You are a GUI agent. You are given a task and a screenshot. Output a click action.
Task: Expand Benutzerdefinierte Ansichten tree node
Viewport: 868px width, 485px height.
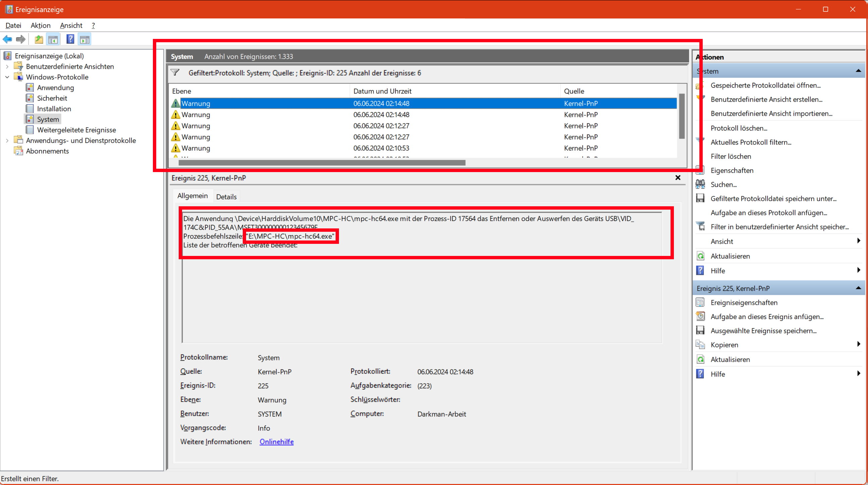point(7,66)
